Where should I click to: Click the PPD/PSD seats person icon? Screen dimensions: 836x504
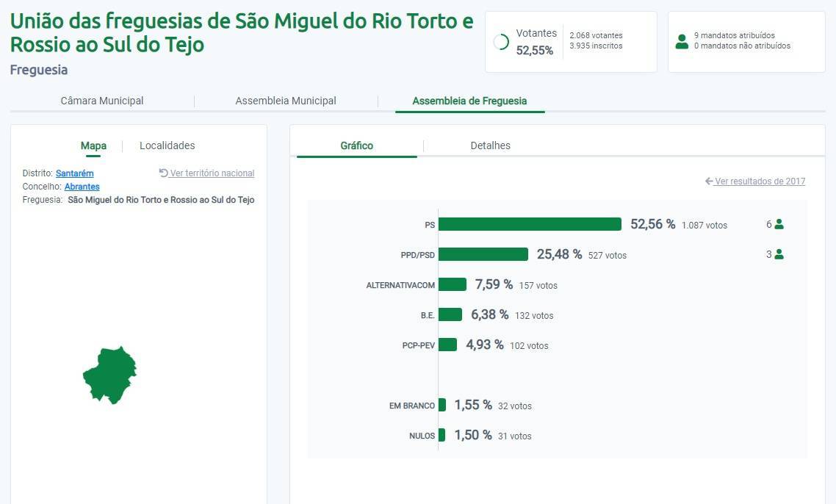(779, 254)
